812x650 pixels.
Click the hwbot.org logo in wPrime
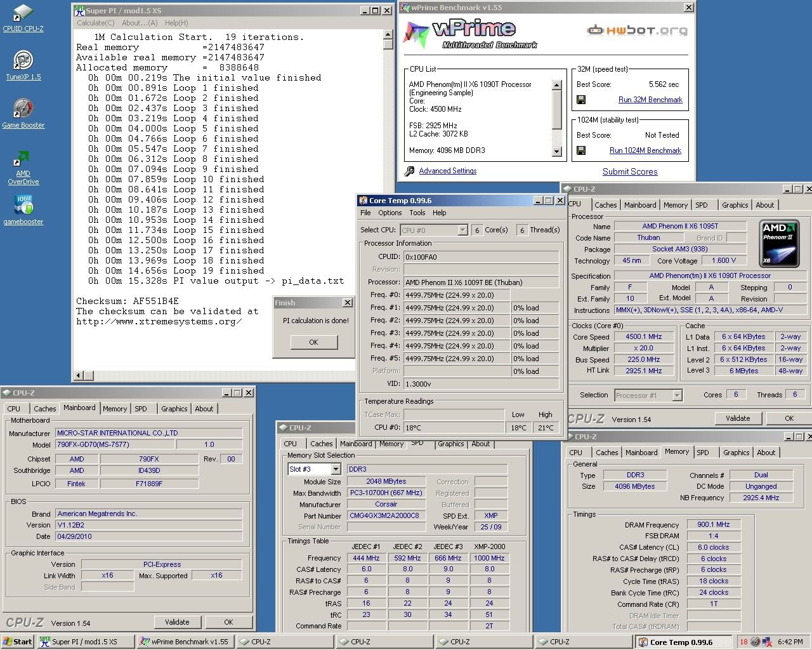tap(636, 30)
